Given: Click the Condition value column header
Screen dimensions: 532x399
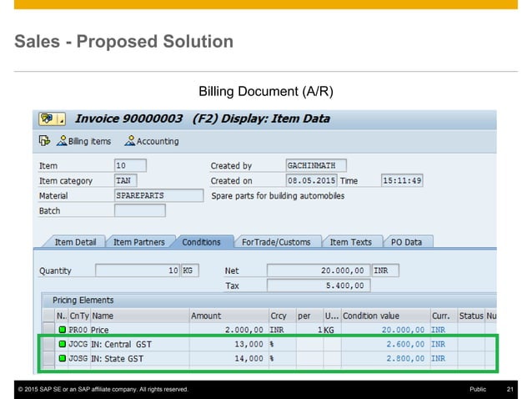Looking at the screenshot, I should click(386, 316).
